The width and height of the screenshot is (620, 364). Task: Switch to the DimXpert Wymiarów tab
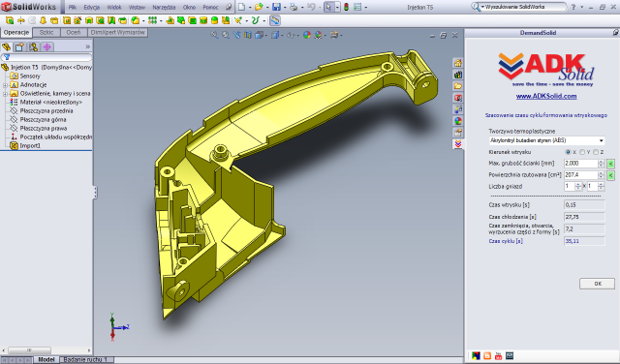pos(118,32)
